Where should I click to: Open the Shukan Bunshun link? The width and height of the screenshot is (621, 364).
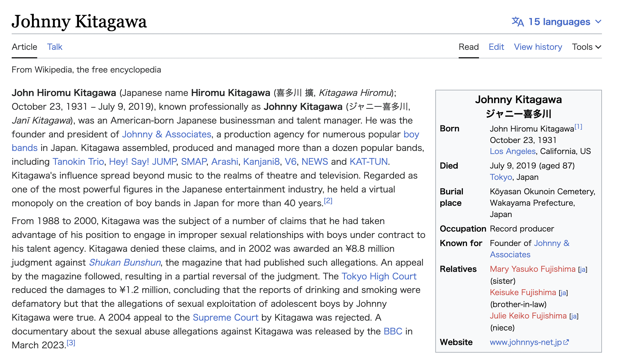pos(125,263)
